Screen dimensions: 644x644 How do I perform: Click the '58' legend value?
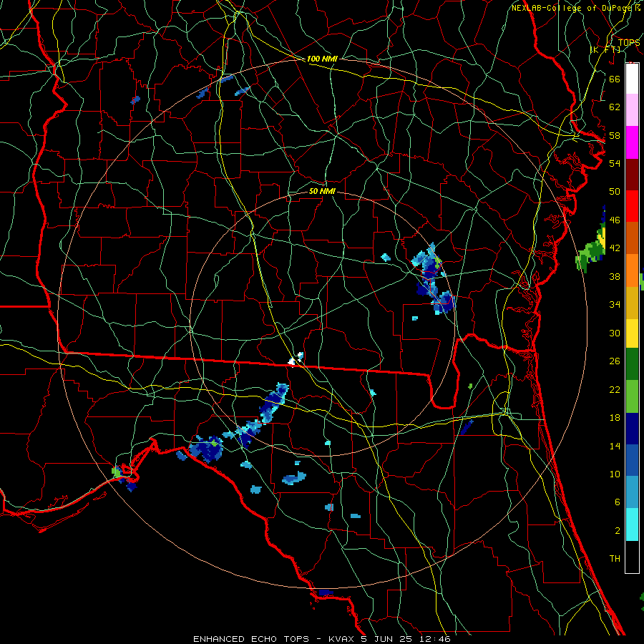point(615,135)
